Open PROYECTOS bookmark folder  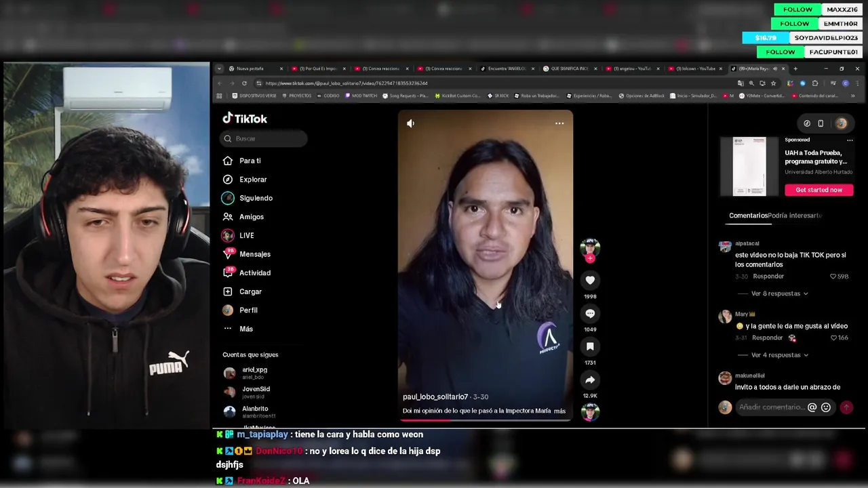click(296, 96)
